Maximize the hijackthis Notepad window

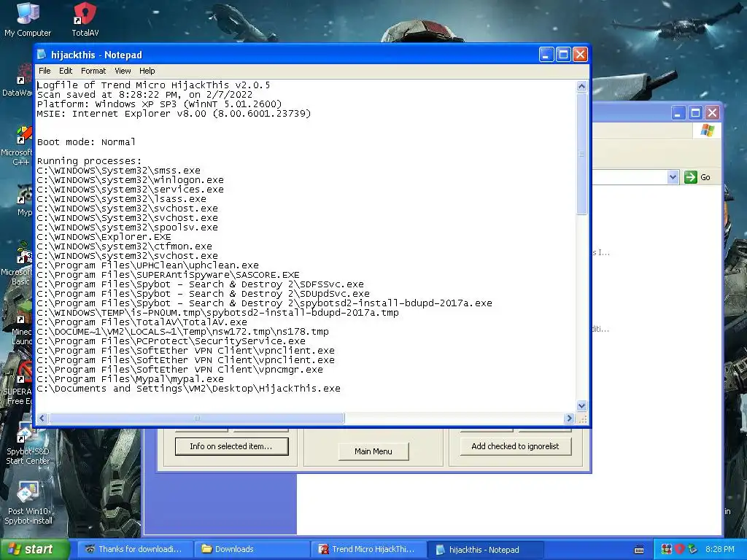[563, 54]
